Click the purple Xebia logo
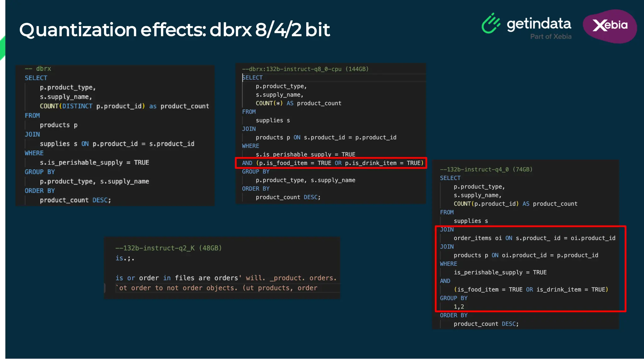The image size is (644, 362). [609, 26]
